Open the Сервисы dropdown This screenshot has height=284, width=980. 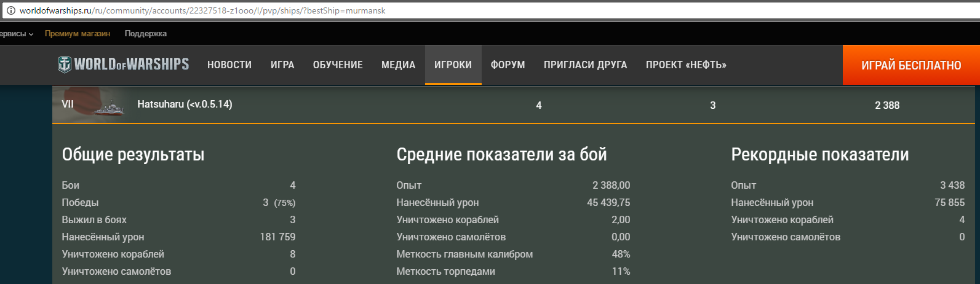point(16,34)
